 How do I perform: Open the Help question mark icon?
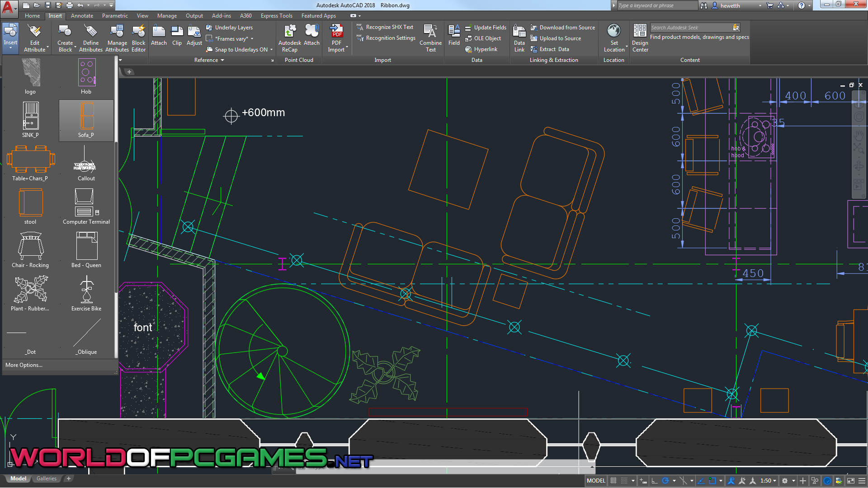pyautogui.click(x=802, y=5)
